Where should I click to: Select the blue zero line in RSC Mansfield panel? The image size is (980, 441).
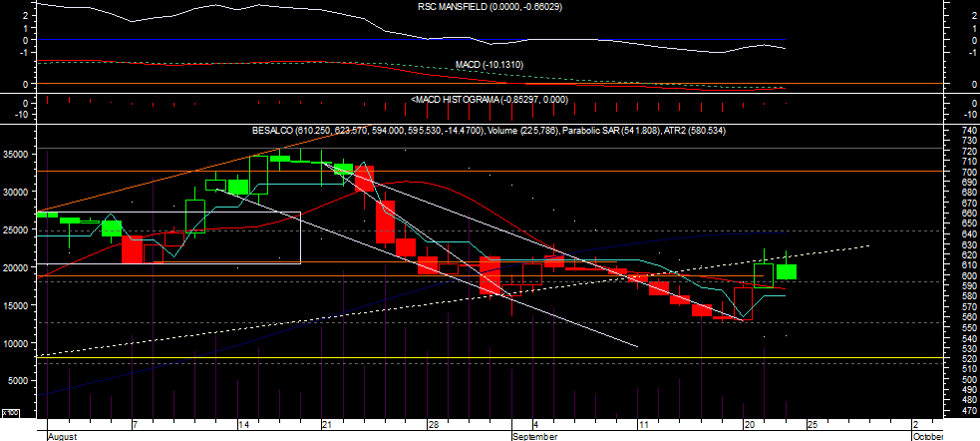[x=411, y=39]
